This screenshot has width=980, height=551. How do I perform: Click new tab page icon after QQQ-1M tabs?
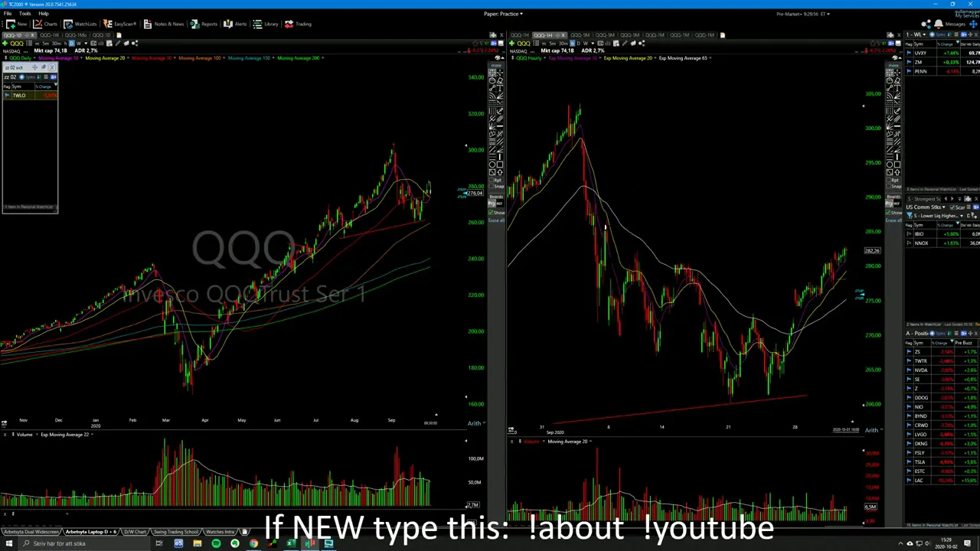point(722,35)
